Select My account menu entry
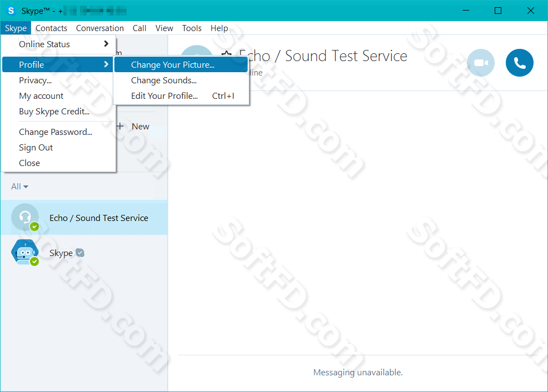The image size is (548, 392). click(x=58, y=96)
